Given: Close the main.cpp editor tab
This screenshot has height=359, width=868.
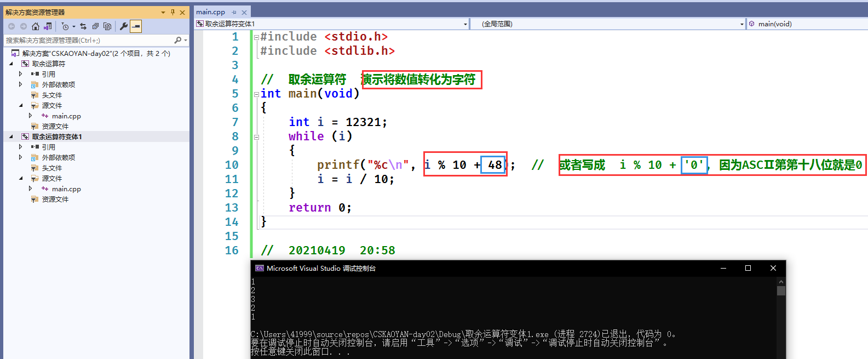Looking at the screenshot, I should (x=244, y=12).
